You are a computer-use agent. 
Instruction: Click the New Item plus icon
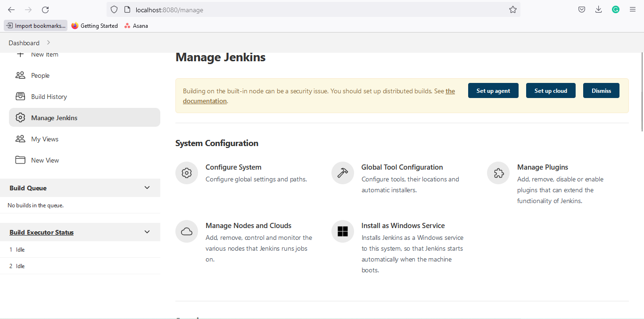20,55
